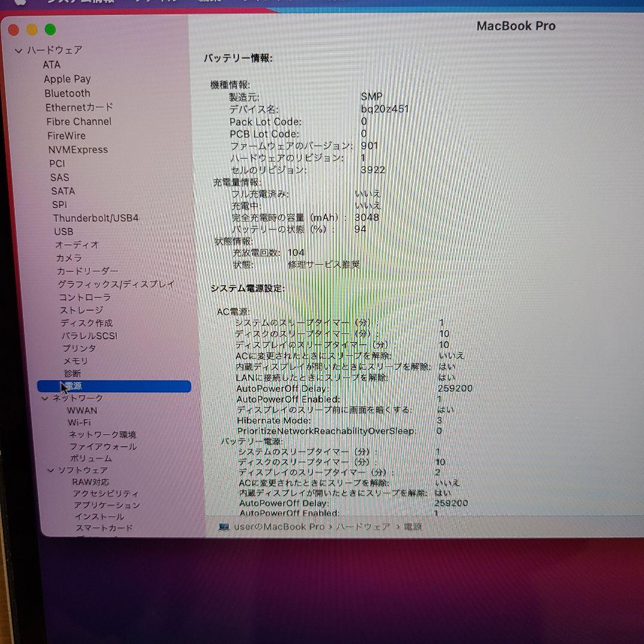
Task: Click the battery health value 94
Action: [360, 229]
